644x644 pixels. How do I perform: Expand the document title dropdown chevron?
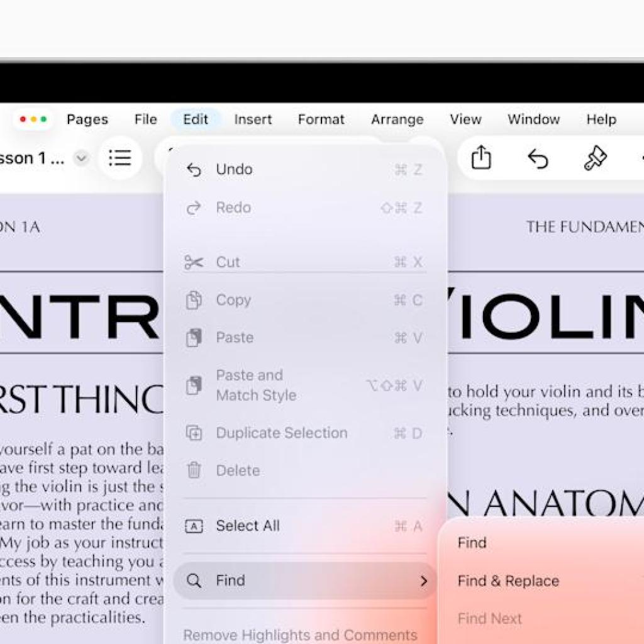(x=81, y=158)
